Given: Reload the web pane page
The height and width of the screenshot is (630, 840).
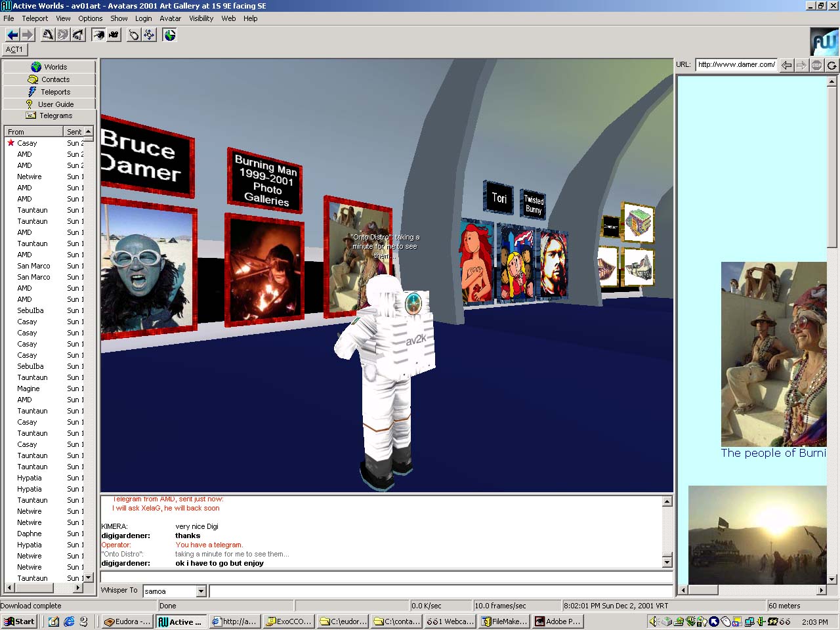Looking at the screenshot, I should [831, 65].
